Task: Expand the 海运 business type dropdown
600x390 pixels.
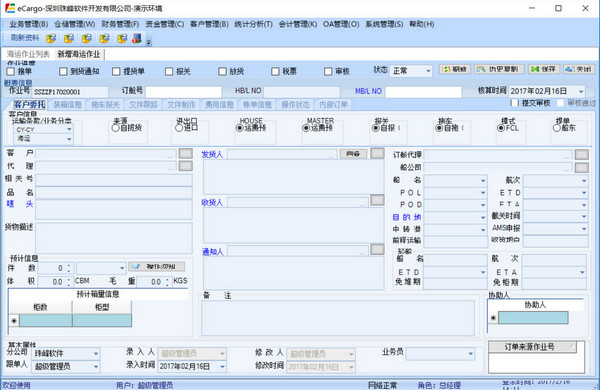Action: point(69,139)
